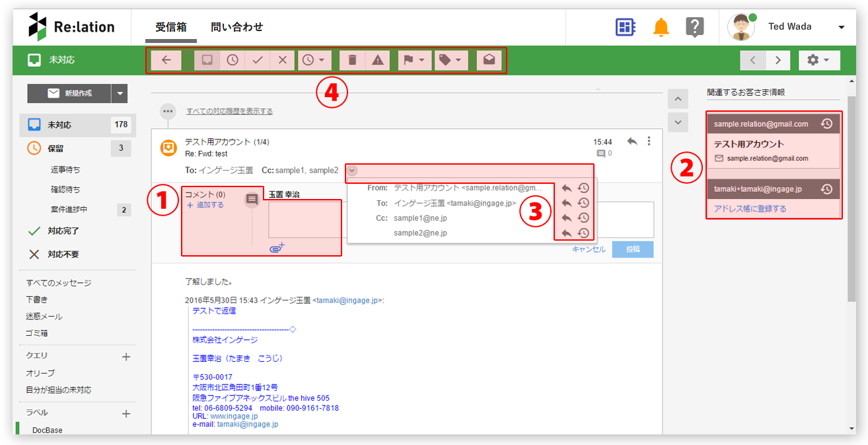Open the gear settings dropdown
This screenshot has height=445, width=868.
pyautogui.click(x=819, y=60)
